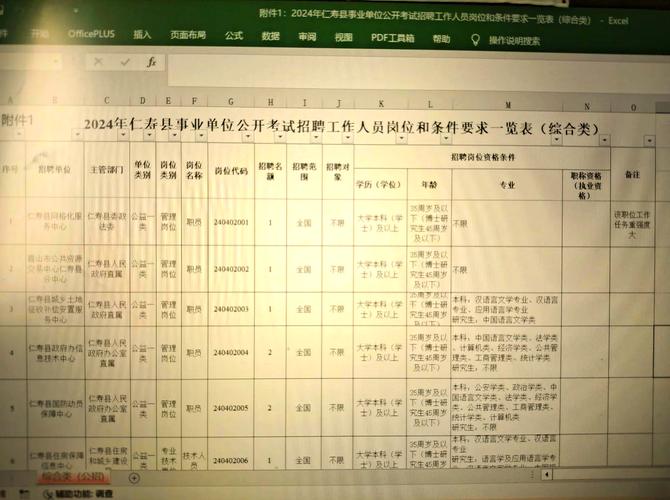Click the cancel X icon in formula bar
The image size is (670, 500).
pos(98,62)
